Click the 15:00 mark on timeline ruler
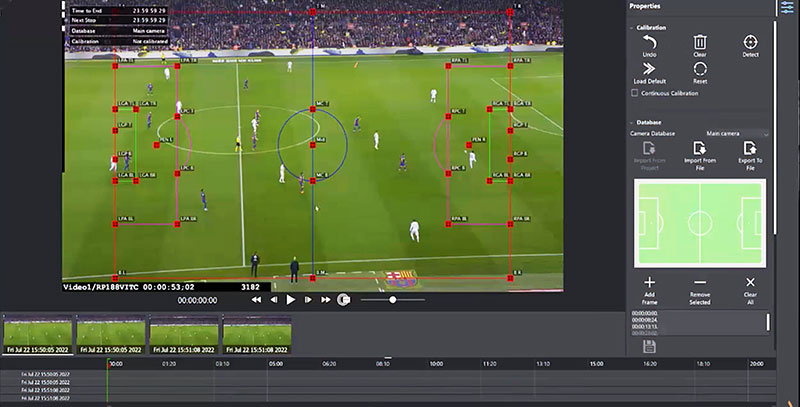Image resolution: width=800 pixels, height=407 pixels. point(596,364)
